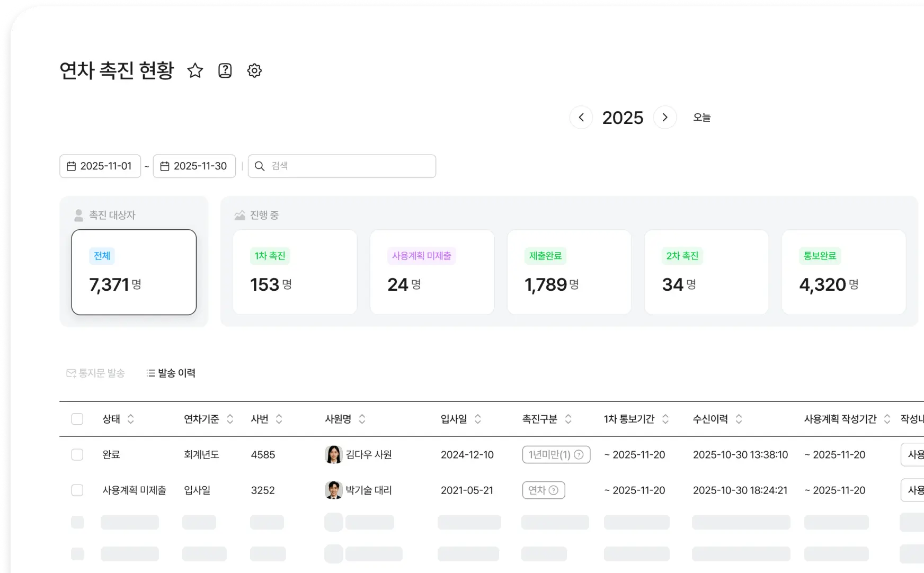This screenshot has width=924, height=573.
Task: Click the search magnifier icon
Action: click(x=260, y=166)
